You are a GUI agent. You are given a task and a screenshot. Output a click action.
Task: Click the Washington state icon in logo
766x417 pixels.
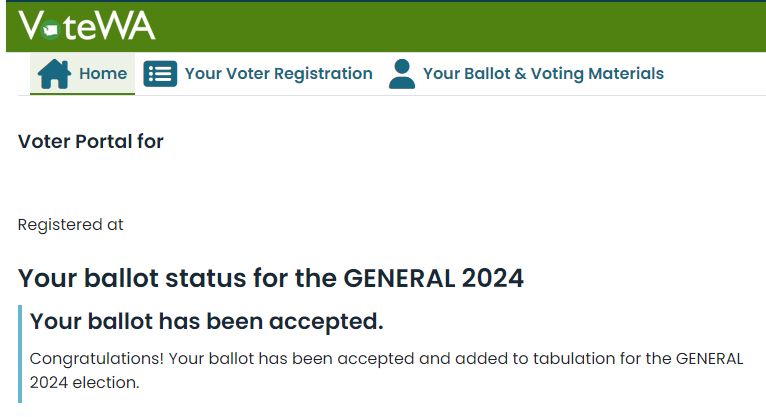(x=50, y=30)
